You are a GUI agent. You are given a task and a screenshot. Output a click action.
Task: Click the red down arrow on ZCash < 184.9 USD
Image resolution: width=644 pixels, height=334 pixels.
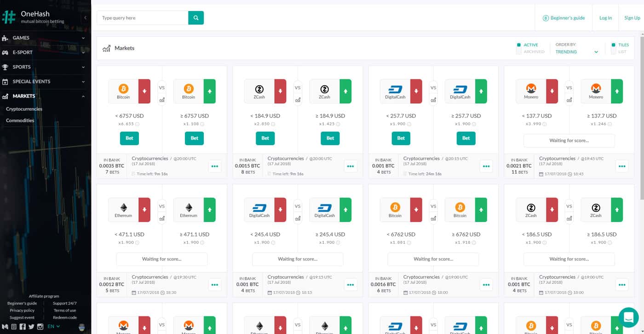tap(280, 91)
